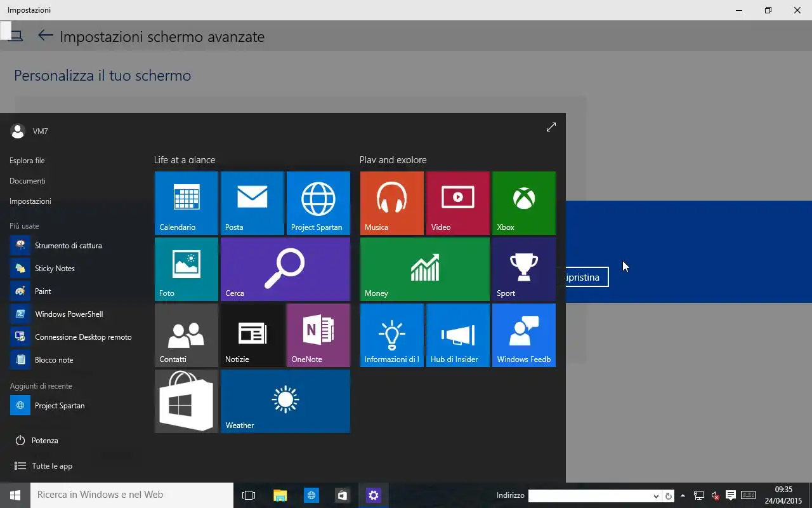812x508 pixels.
Task: Click the address bar refresh button
Action: [668, 496]
